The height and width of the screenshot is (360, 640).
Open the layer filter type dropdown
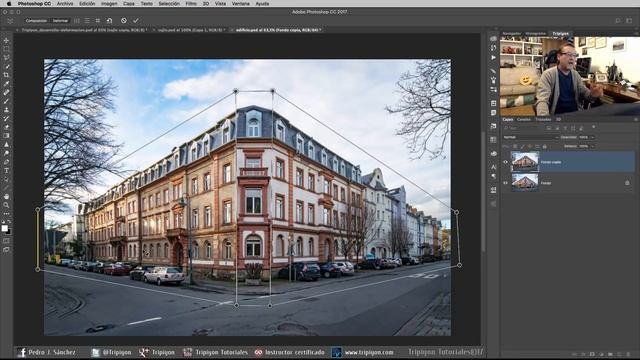tap(523, 128)
